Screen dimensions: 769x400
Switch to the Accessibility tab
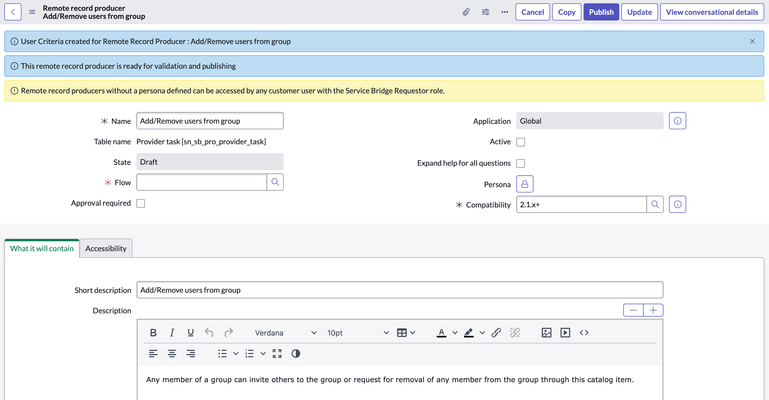point(106,249)
